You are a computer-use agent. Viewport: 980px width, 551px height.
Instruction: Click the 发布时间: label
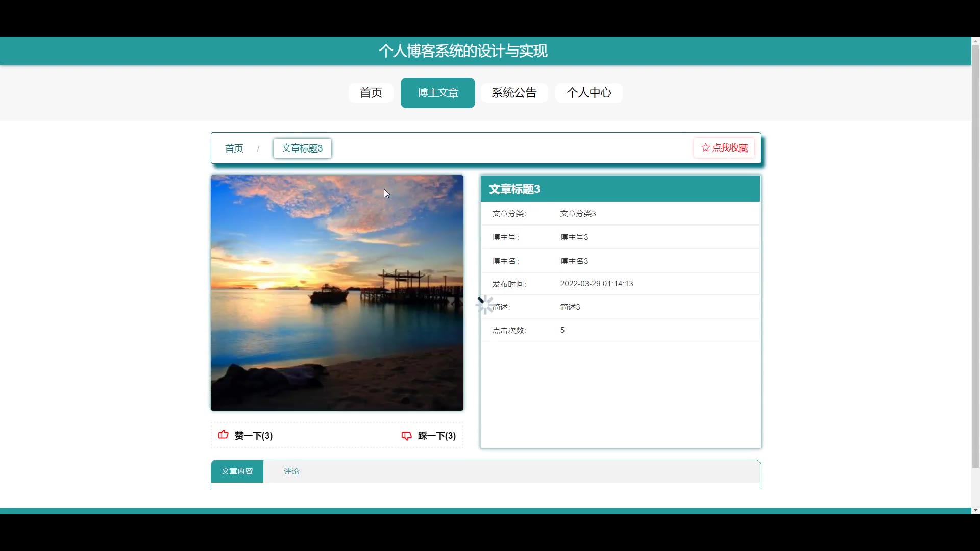click(x=509, y=284)
